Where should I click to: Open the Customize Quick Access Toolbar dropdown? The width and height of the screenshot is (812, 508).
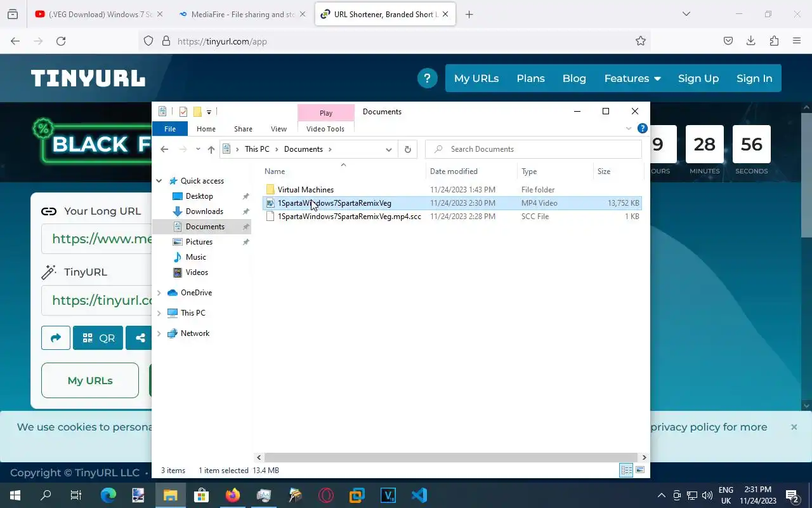pos(209,112)
